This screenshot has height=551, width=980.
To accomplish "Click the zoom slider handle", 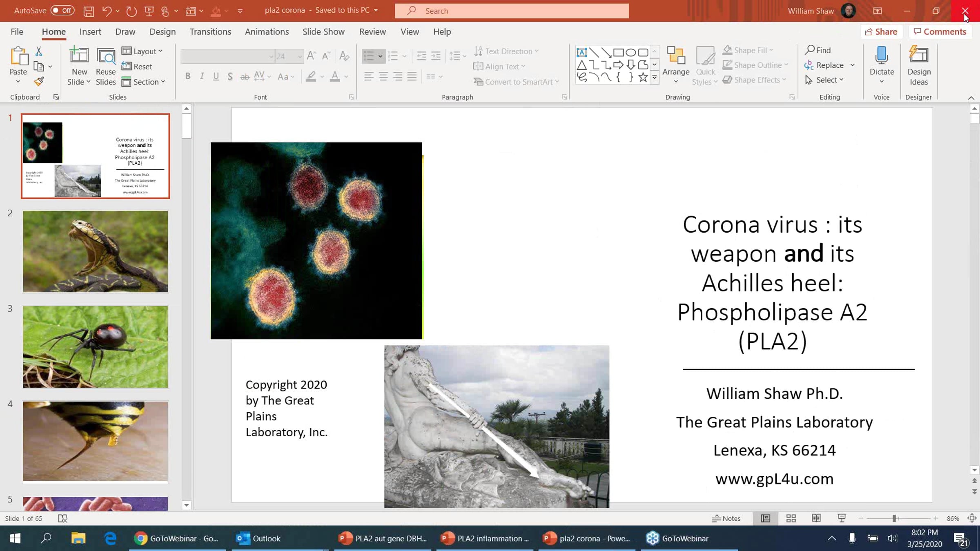I will [894, 518].
